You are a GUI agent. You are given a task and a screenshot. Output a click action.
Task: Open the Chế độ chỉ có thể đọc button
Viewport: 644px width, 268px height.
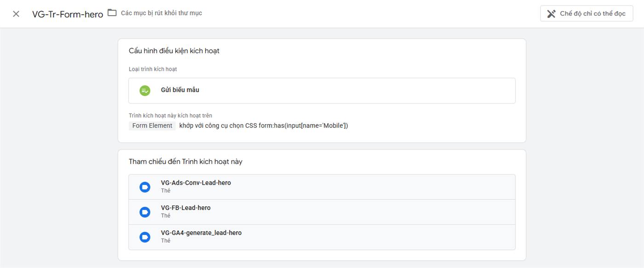(x=586, y=14)
